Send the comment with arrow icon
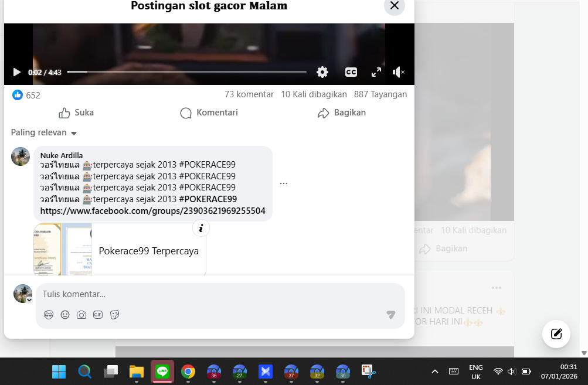This screenshot has height=385, width=588. click(x=391, y=315)
